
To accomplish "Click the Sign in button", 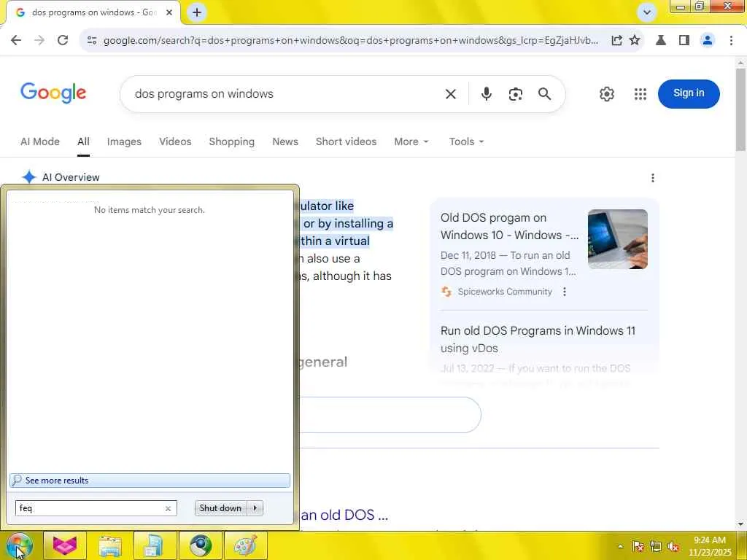I will point(689,93).
